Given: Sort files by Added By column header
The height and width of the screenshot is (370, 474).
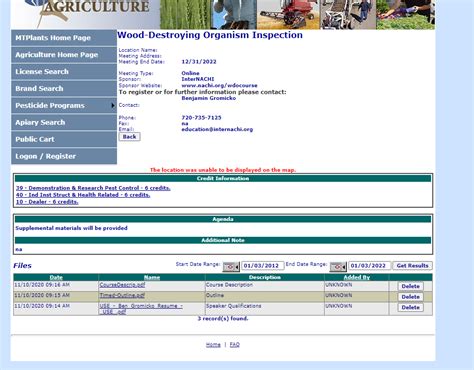Looking at the screenshot, I should [x=356, y=277].
